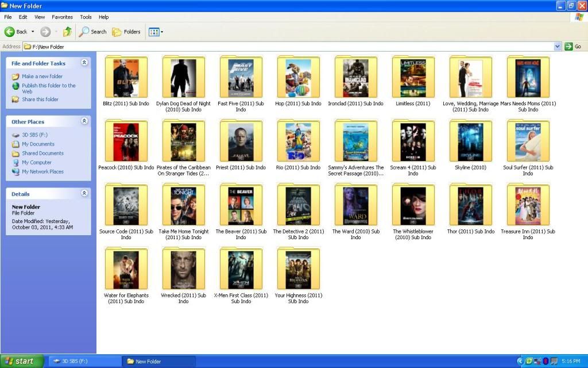The height and width of the screenshot is (368, 588).
Task: Select the Mars Needs Moms folder
Action: (x=528, y=84)
